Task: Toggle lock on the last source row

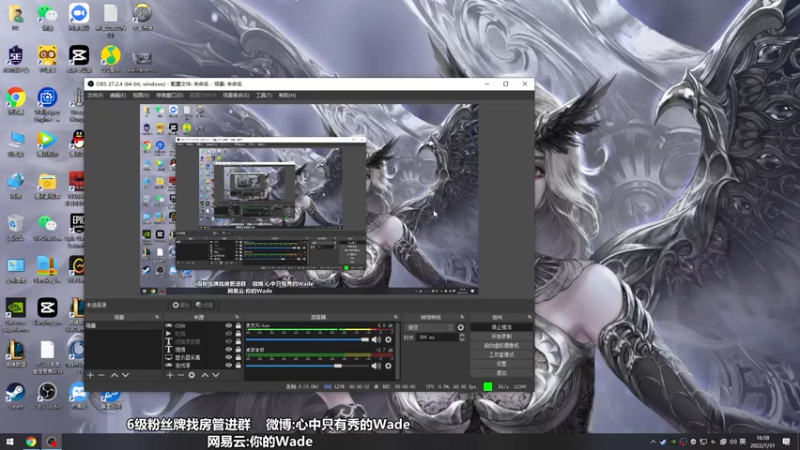Action: click(x=238, y=365)
